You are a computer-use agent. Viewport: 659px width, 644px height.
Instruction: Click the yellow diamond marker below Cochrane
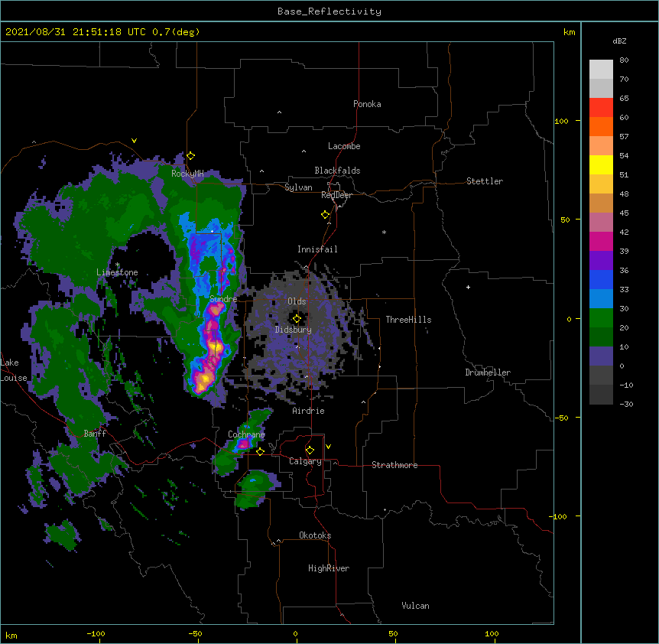coord(260,452)
